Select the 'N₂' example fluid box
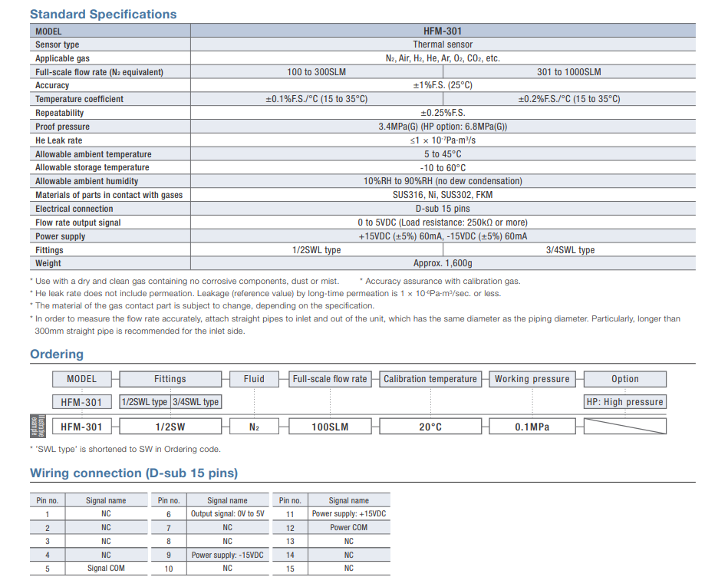 point(254,427)
